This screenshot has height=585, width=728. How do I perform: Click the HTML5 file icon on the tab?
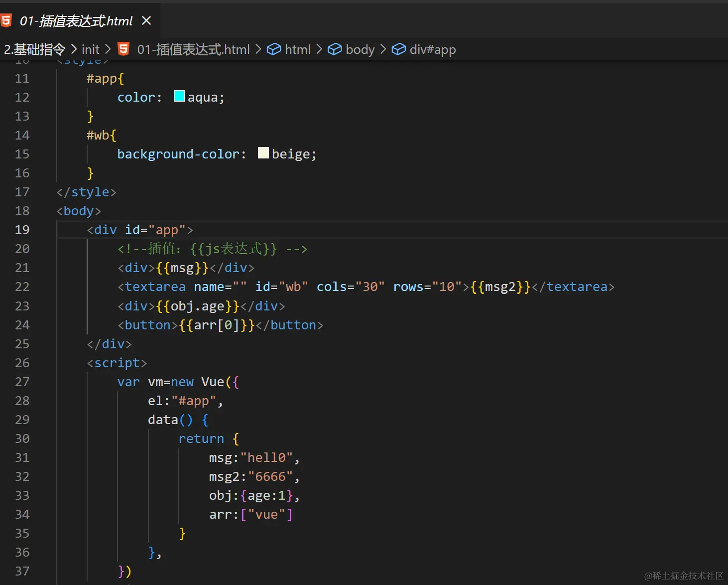pyautogui.click(x=6, y=20)
